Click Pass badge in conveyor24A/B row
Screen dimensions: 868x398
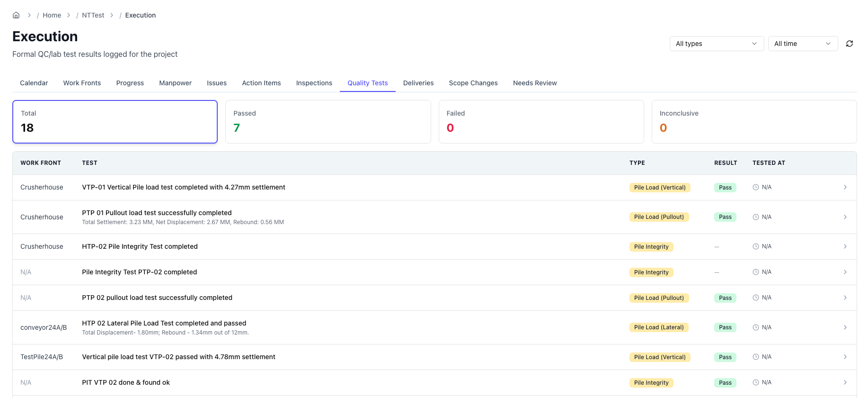(725, 327)
